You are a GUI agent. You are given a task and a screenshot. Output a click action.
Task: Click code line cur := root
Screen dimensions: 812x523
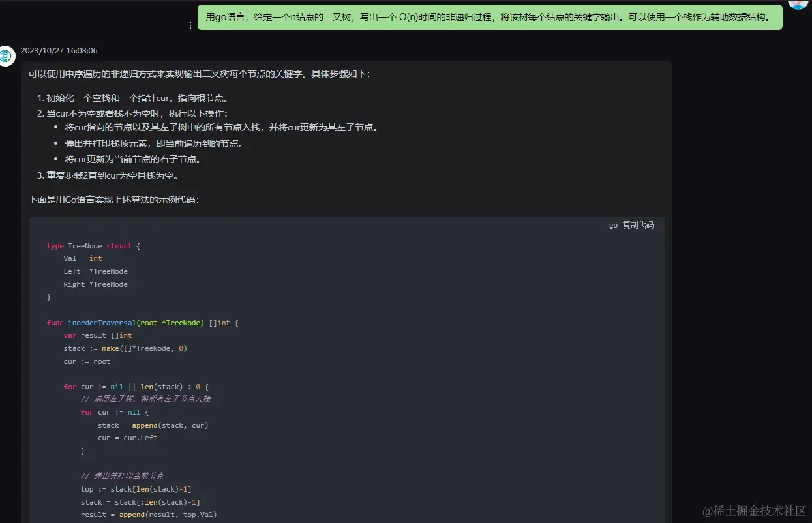tap(87, 361)
